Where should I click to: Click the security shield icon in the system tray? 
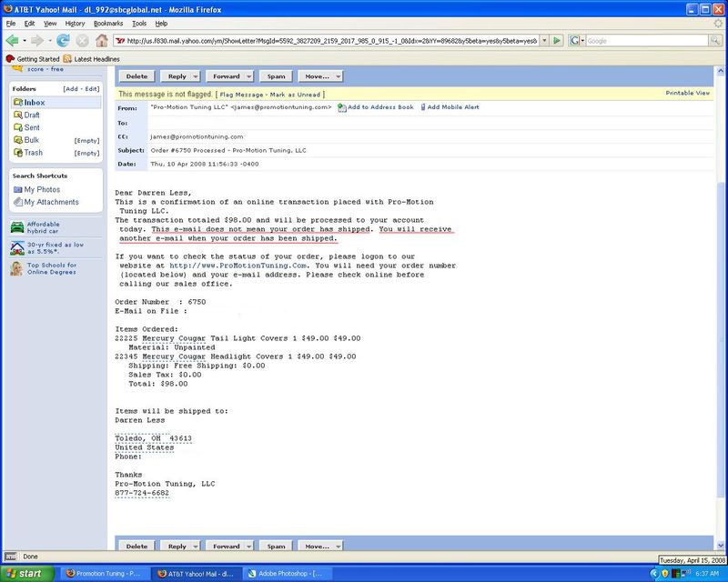(x=665, y=574)
